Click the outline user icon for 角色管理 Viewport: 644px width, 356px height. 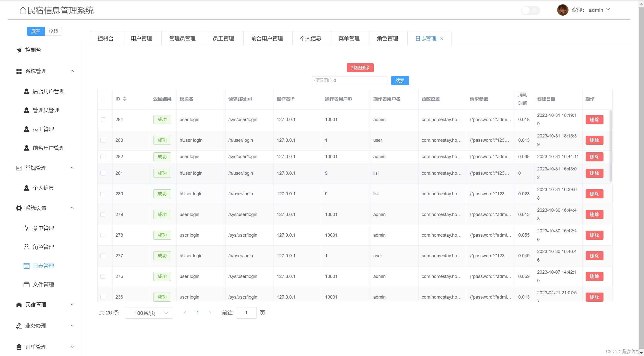[x=26, y=247]
